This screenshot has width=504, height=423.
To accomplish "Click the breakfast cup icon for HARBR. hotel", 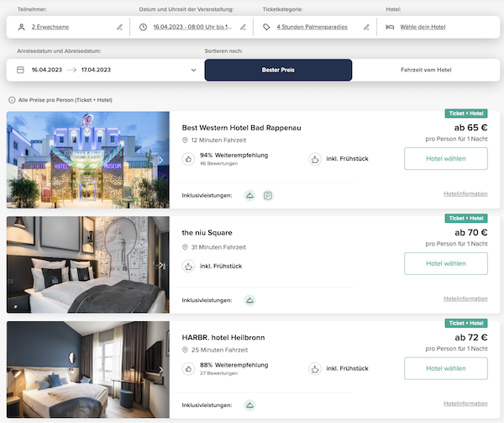I will 315,368.
